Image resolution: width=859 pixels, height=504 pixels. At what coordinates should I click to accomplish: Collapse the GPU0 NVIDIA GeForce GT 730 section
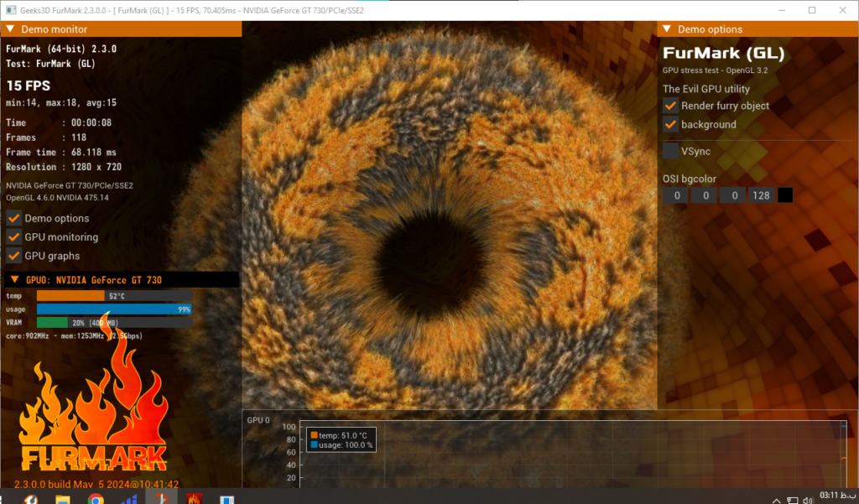(15, 280)
